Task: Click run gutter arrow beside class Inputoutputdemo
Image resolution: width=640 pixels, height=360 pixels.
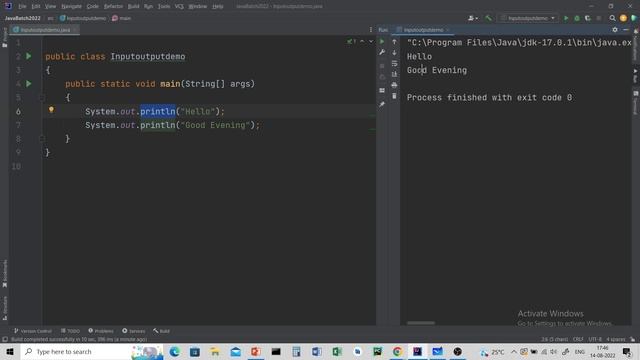Action: tap(29, 56)
